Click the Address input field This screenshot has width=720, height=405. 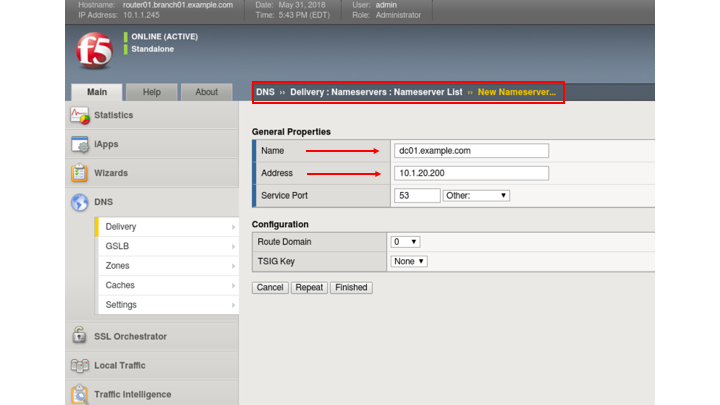pyautogui.click(x=471, y=173)
